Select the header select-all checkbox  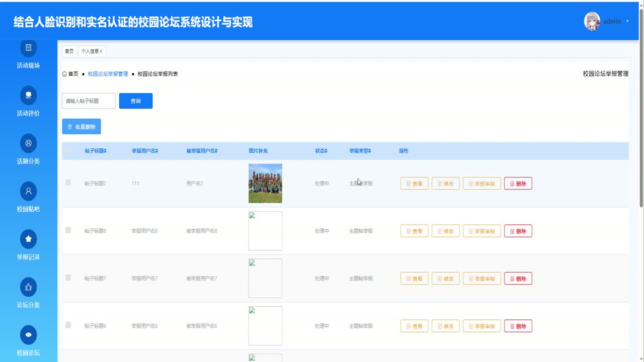click(68, 150)
